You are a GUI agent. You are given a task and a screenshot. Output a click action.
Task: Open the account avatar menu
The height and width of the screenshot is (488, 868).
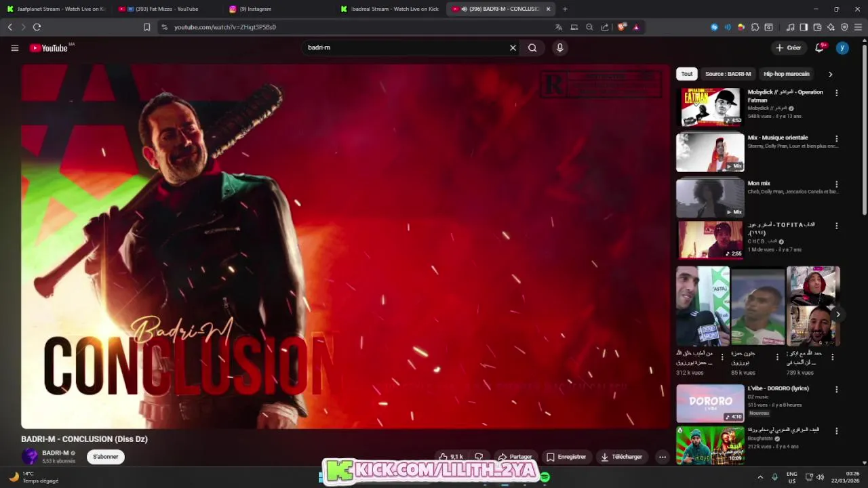pyautogui.click(x=842, y=47)
